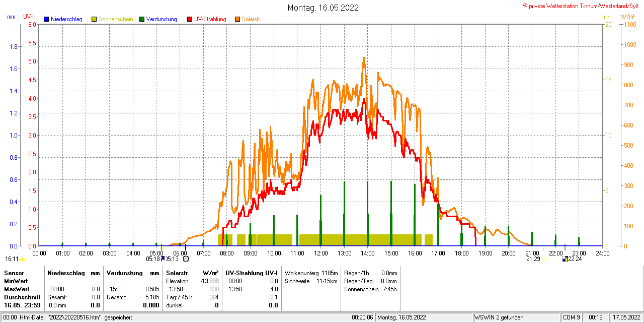Click the min axis header at top right
The width and height of the screenshot is (644, 323).
pos(606,17)
